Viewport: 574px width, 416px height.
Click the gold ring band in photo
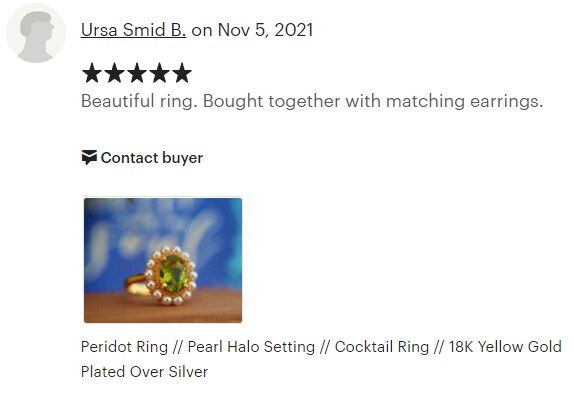pyautogui.click(x=137, y=285)
